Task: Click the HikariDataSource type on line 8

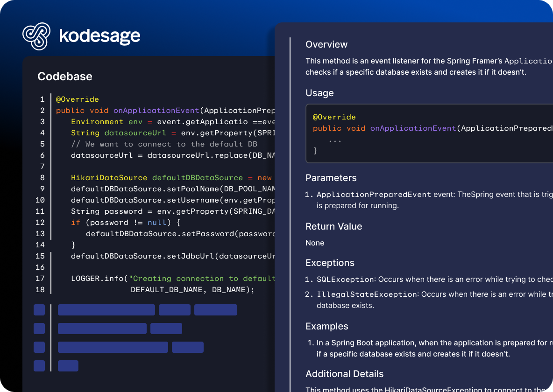Action: coord(109,178)
